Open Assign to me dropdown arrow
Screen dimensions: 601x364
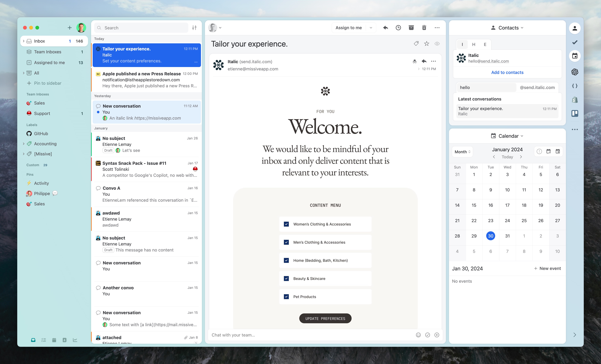coord(371,28)
